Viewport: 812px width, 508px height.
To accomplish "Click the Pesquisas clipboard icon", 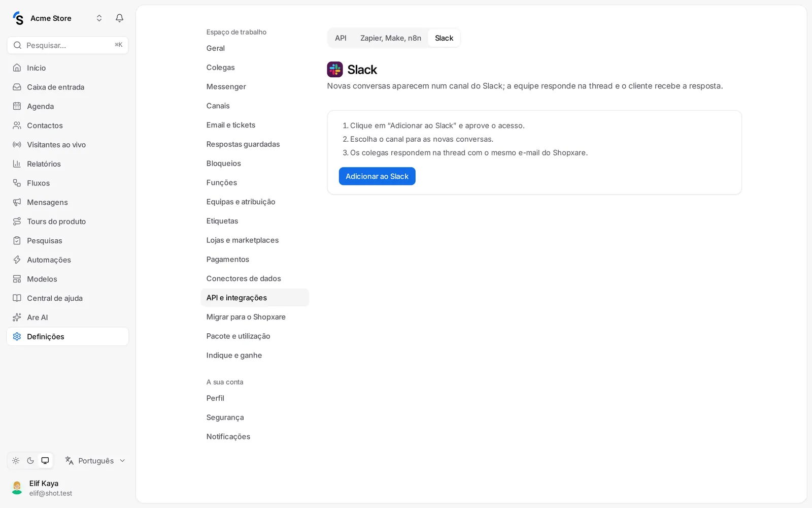I will point(17,241).
